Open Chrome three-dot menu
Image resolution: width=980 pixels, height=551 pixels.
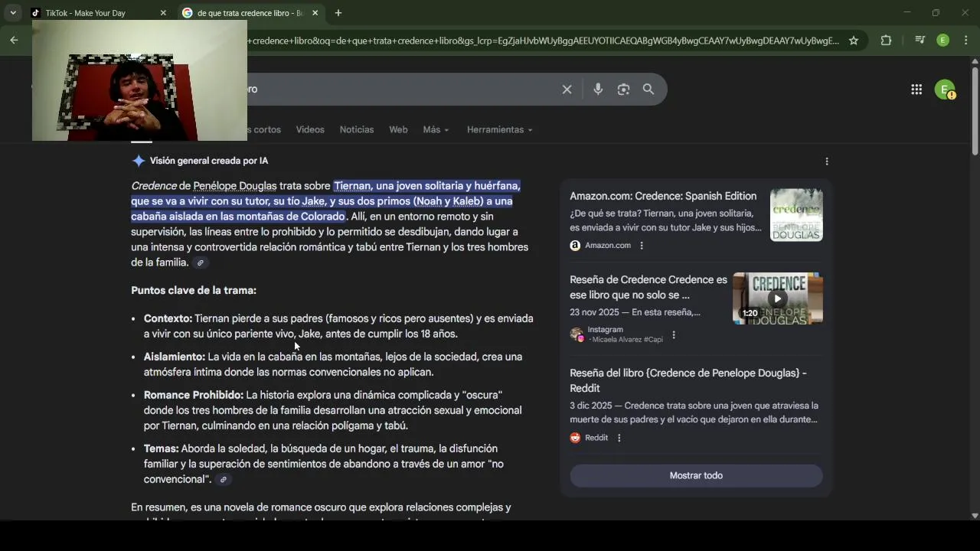pos(965,41)
